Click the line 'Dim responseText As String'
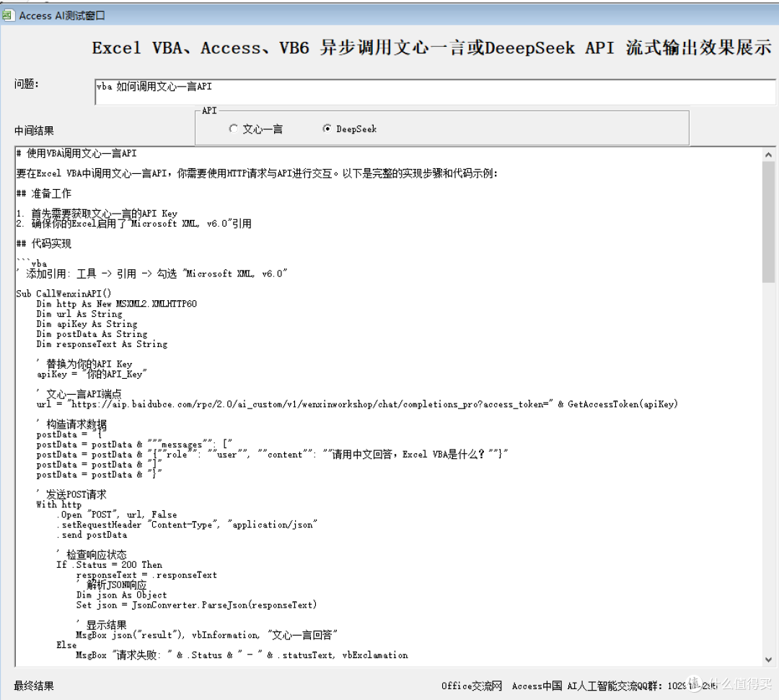Viewport: 779px width, 700px height. pos(102,344)
